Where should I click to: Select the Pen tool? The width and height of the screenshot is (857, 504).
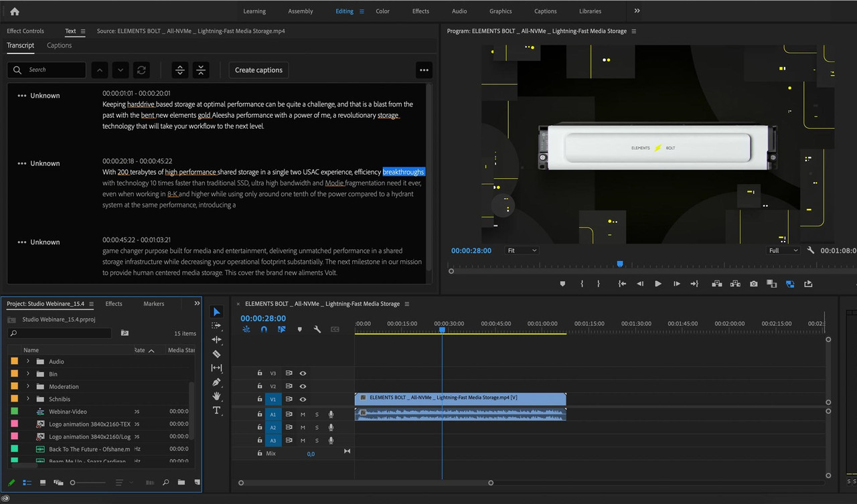point(216,382)
